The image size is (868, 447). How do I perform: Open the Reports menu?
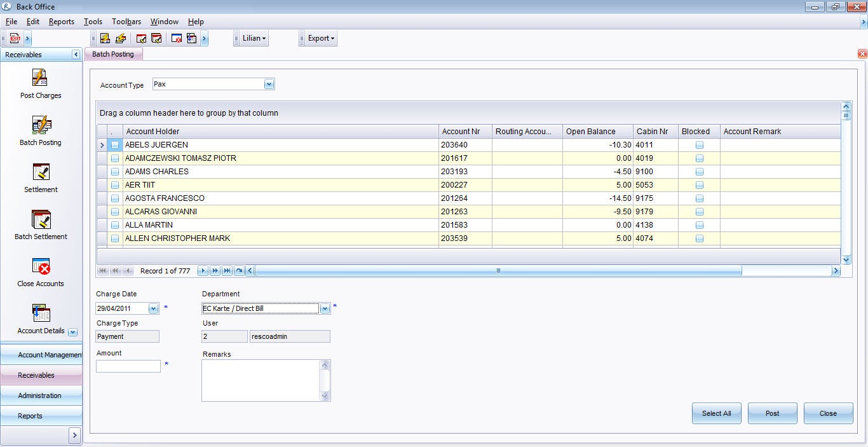[62, 22]
